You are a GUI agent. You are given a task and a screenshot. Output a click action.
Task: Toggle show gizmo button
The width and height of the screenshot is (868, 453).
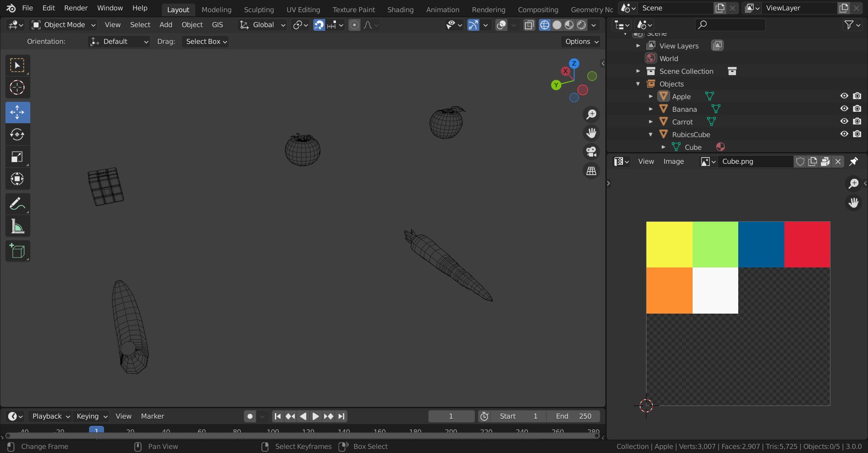[473, 25]
